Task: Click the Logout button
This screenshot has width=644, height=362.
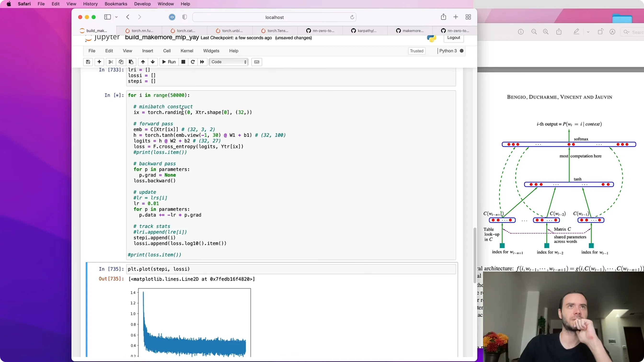Action: click(454, 38)
